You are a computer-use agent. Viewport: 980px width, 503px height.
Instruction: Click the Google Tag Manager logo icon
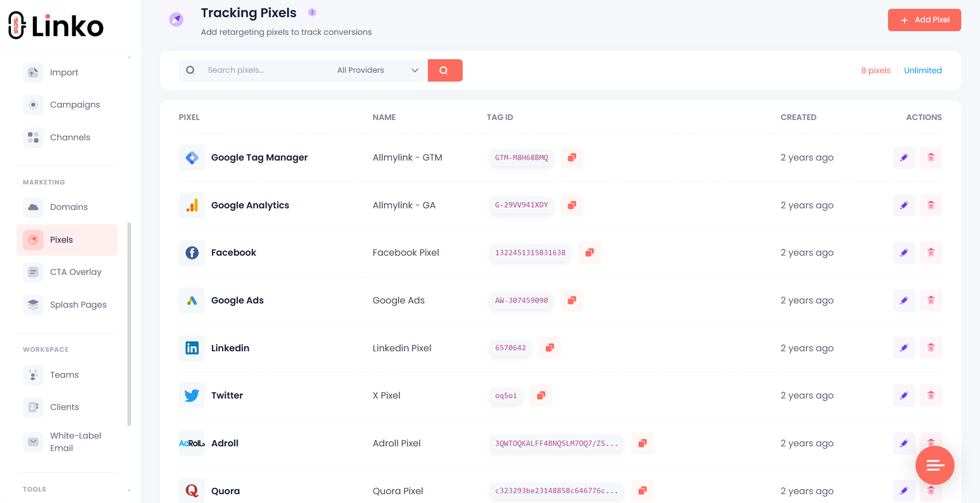(x=192, y=157)
